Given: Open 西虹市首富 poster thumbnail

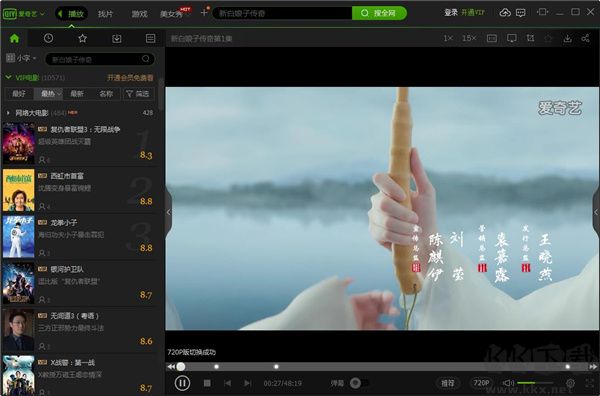Looking at the screenshot, I should pos(18,190).
